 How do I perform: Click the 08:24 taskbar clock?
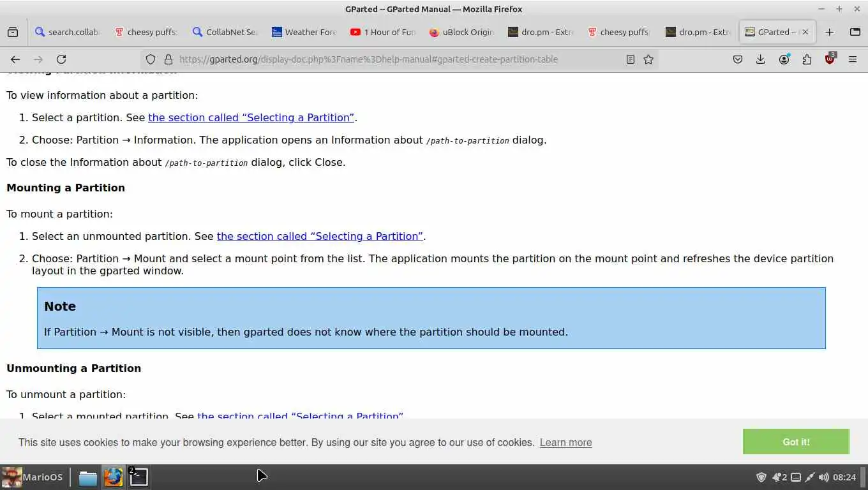[x=844, y=477]
